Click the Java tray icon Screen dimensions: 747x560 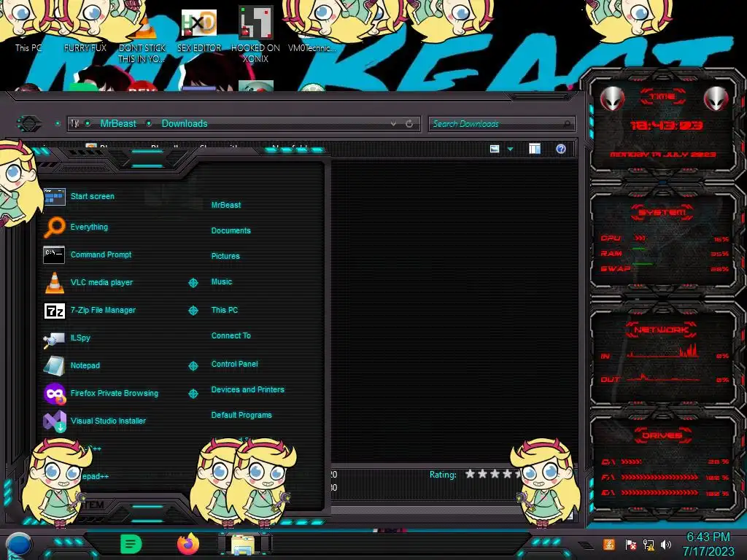coord(609,544)
